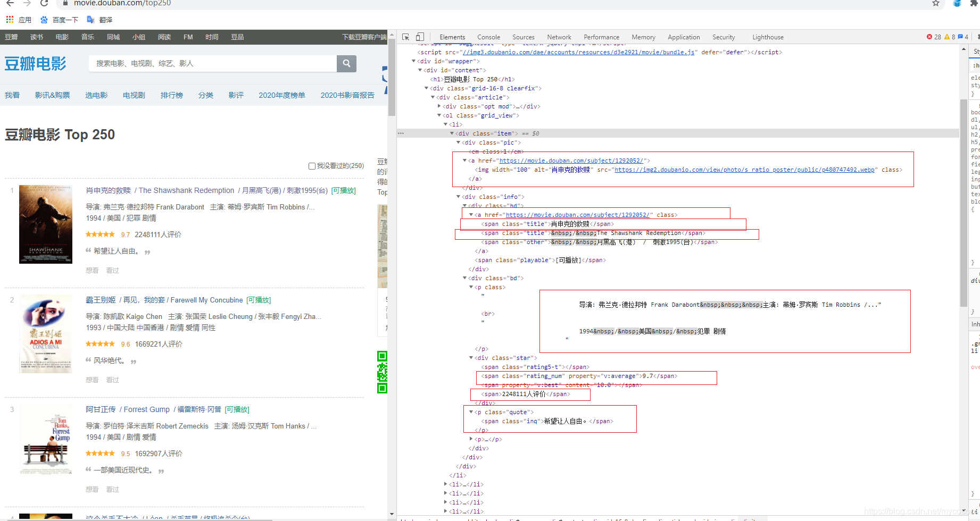Collapse the div class="item" node
This screenshot has width=980, height=521.
click(452, 133)
